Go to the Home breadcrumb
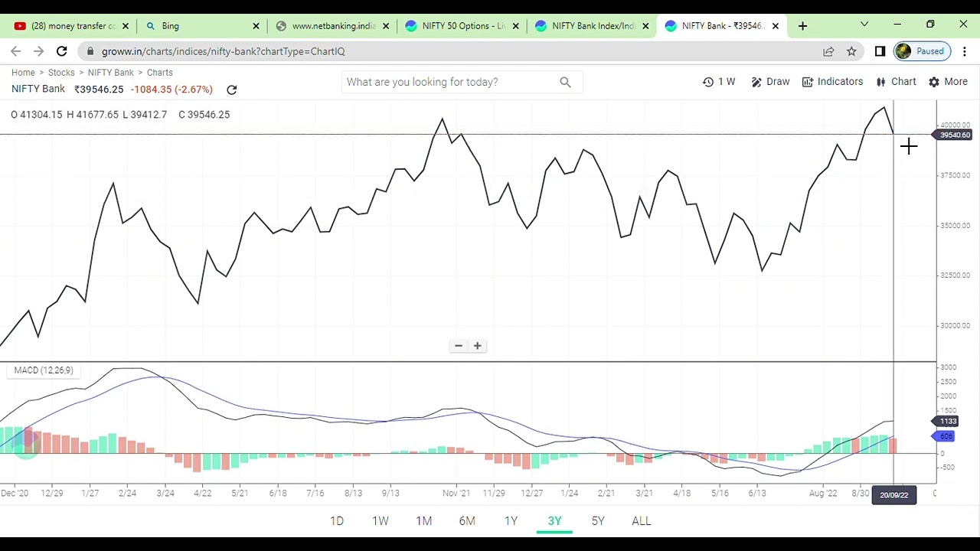Image resolution: width=980 pixels, height=551 pixels. coord(23,73)
